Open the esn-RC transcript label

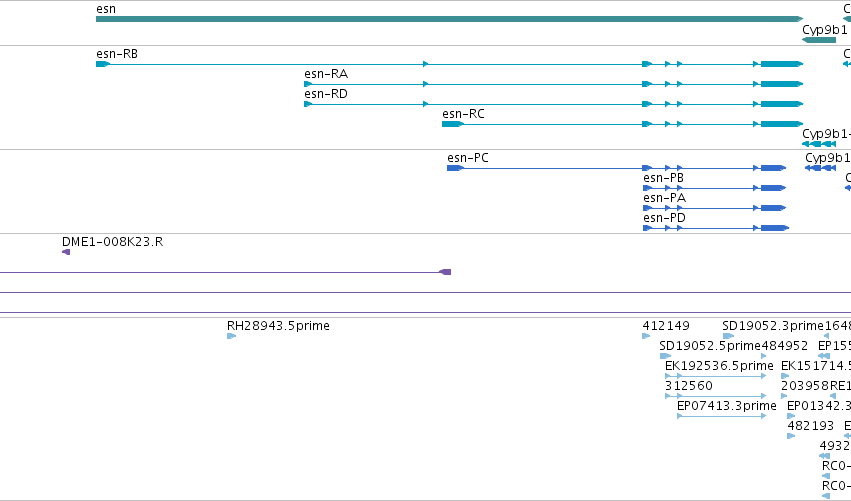(463, 114)
